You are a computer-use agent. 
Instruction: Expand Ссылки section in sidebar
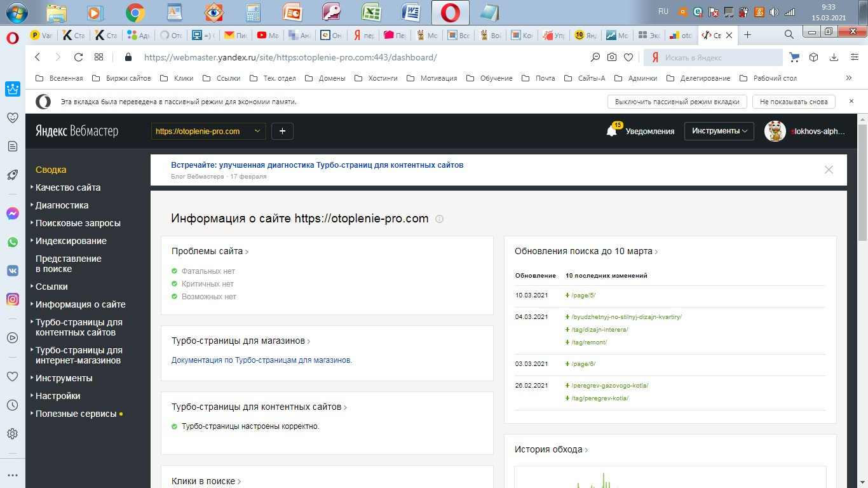pos(51,287)
